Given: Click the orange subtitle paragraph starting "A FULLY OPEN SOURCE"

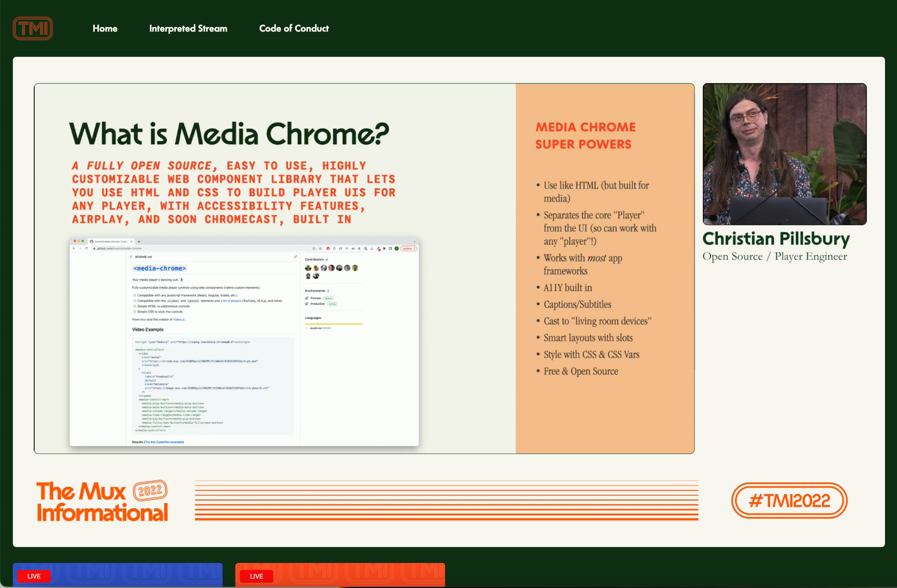Looking at the screenshot, I should 234,193.
